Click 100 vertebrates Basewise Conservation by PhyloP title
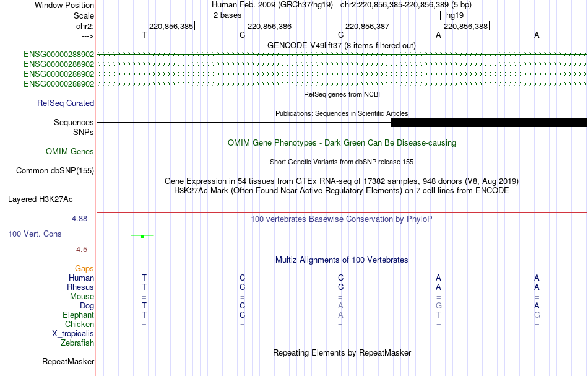Viewport: 588px width, 376px height. [x=342, y=219]
